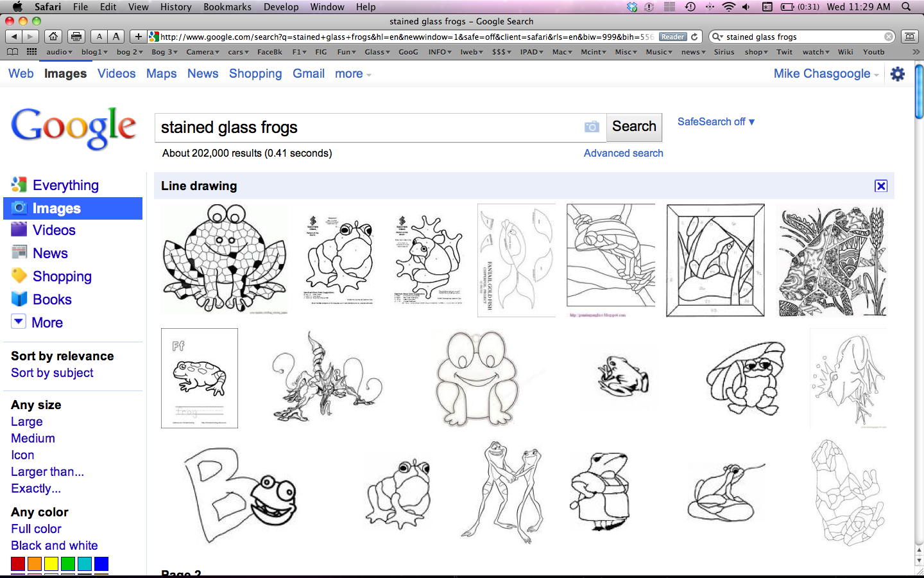Pick the yellow color swatch
Image resolution: width=924 pixels, height=578 pixels.
(51, 564)
